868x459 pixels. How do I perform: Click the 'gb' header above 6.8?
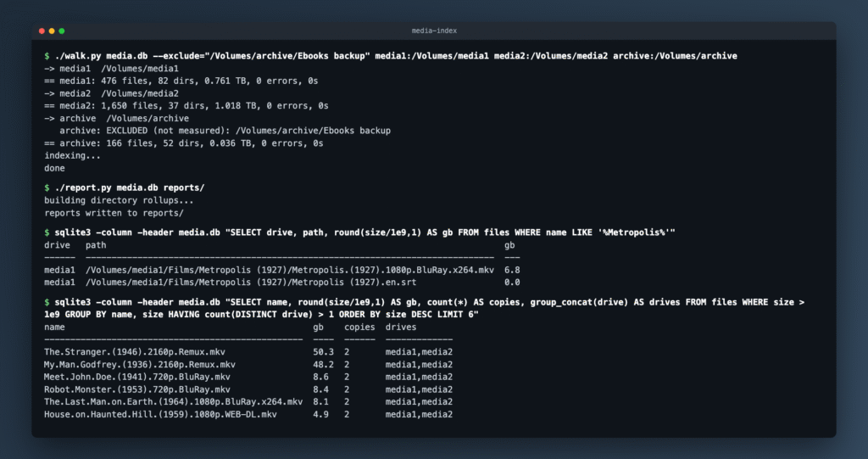pyautogui.click(x=509, y=245)
